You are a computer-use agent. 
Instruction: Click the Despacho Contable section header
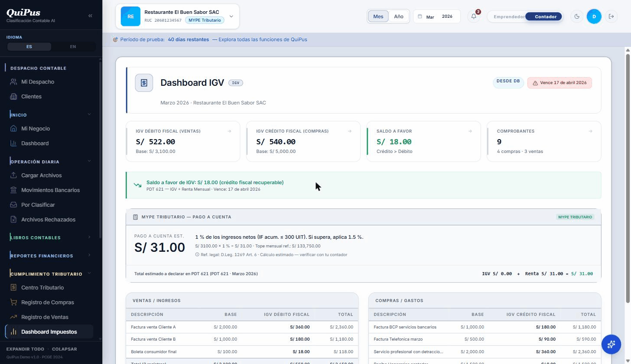pyautogui.click(x=38, y=68)
